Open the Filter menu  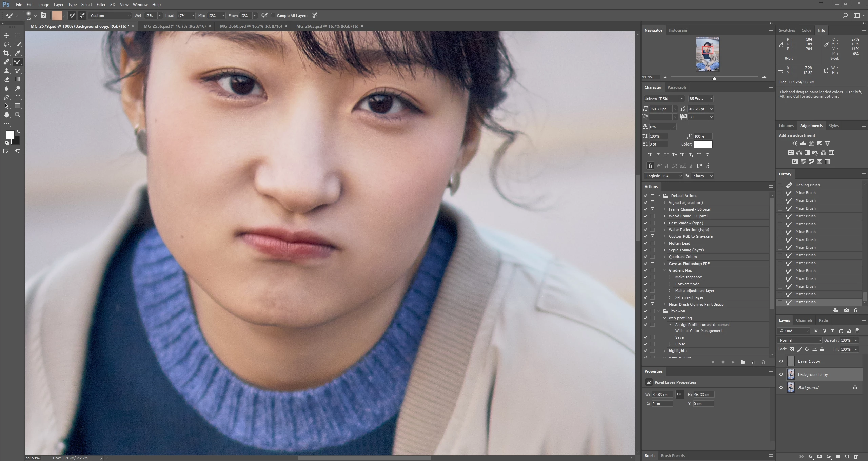click(101, 5)
